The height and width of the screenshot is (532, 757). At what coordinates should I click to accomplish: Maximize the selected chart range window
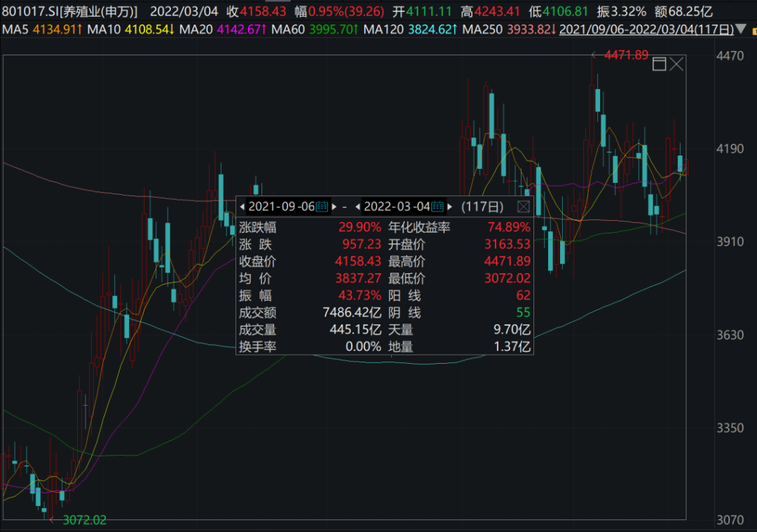[x=659, y=64]
